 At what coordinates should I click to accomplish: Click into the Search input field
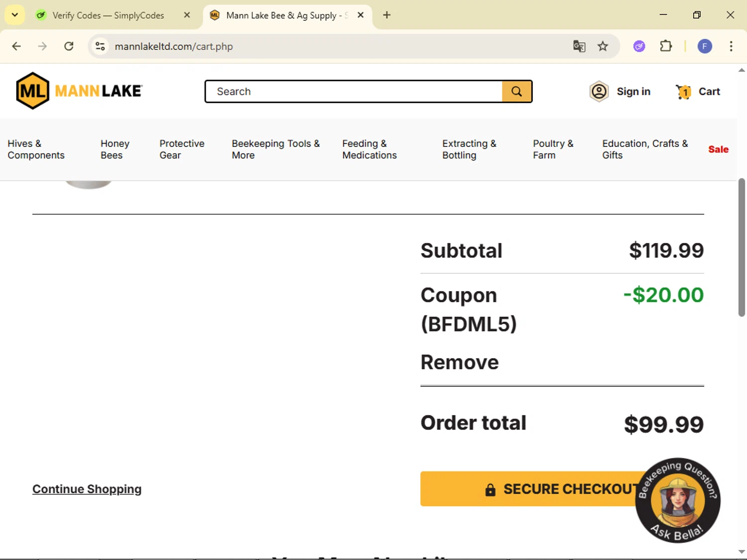[354, 92]
